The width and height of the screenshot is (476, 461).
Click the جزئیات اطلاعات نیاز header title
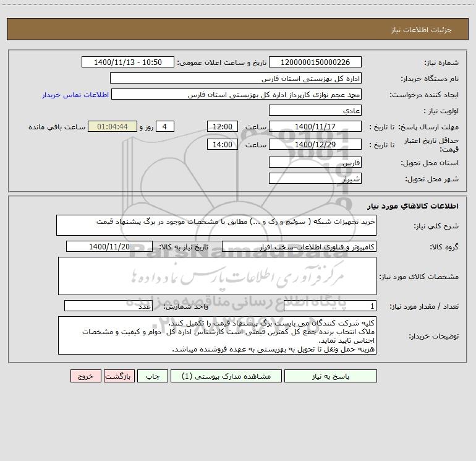[422, 30]
